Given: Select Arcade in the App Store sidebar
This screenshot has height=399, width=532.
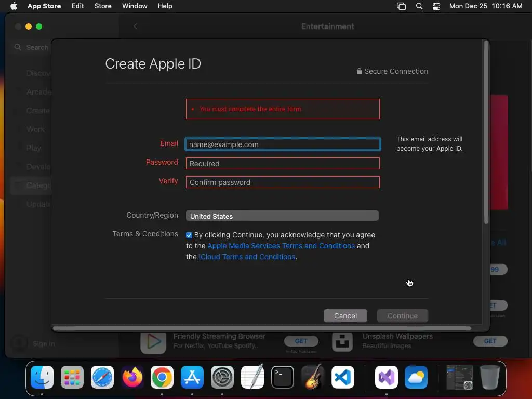Looking at the screenshot, I should [38, 91].
